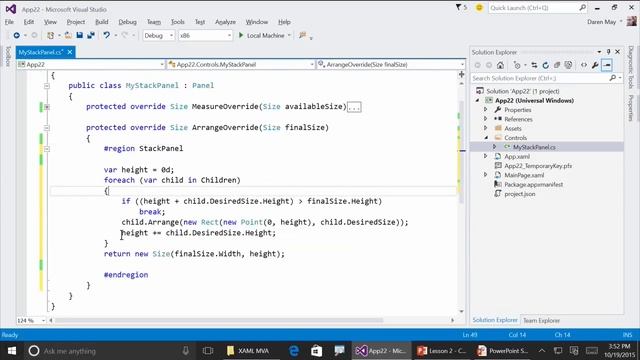The image size is (640, 360).
Task: Open the Tools menu
Action: tap(178, 22)
